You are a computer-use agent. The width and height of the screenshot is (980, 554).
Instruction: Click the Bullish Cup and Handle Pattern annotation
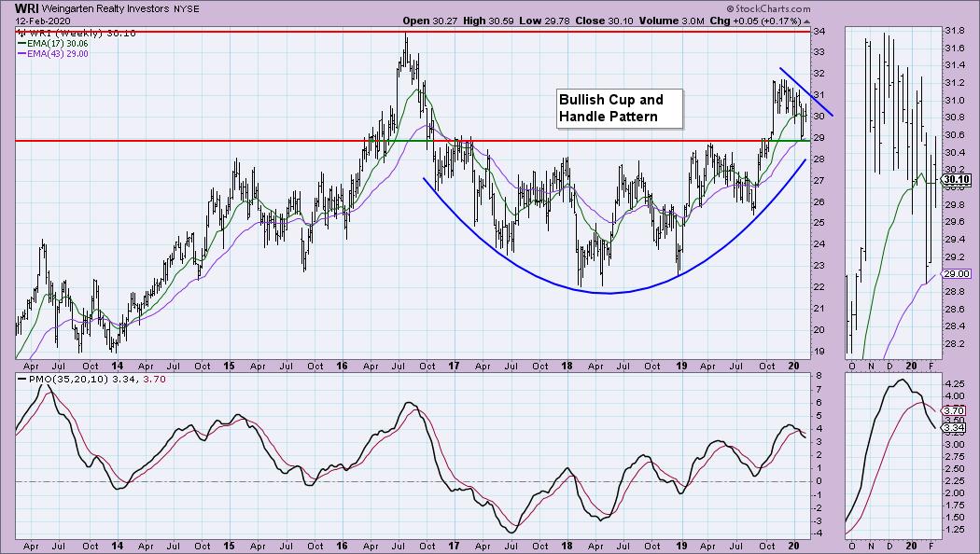620,109
